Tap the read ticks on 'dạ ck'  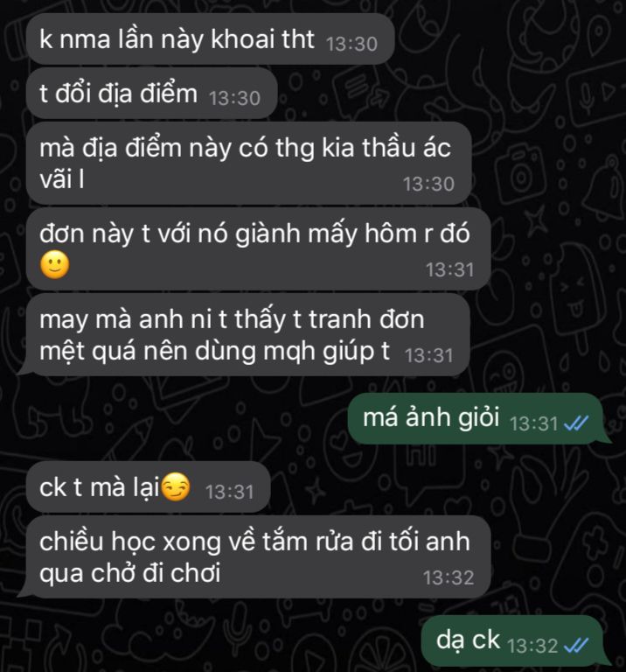576,645
